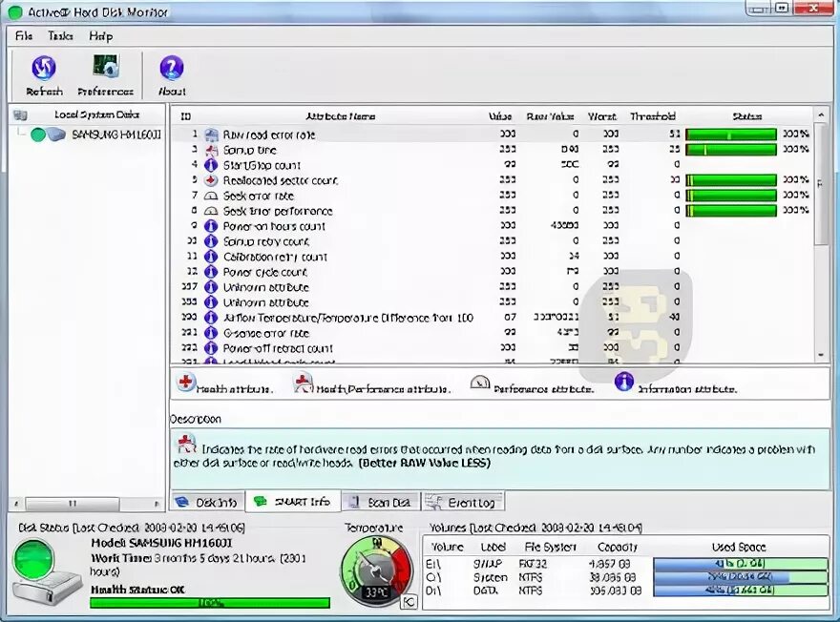Click Reallocated sector count status bar
Screen dimensions: 840x622
[x=731, y=180]
